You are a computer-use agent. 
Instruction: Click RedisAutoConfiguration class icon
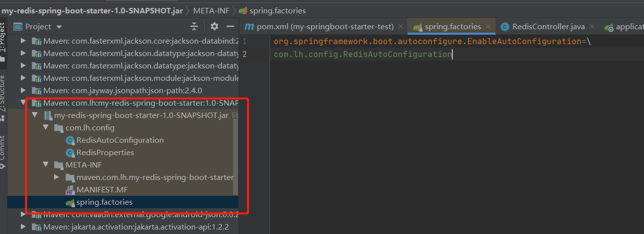[x=70, y=140]
